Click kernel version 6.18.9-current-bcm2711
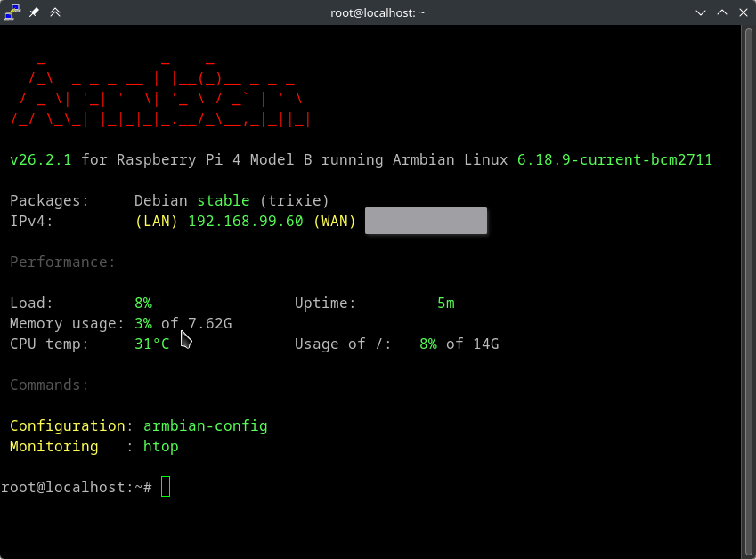Screen dimensions: 756x559 pos(614,160)
